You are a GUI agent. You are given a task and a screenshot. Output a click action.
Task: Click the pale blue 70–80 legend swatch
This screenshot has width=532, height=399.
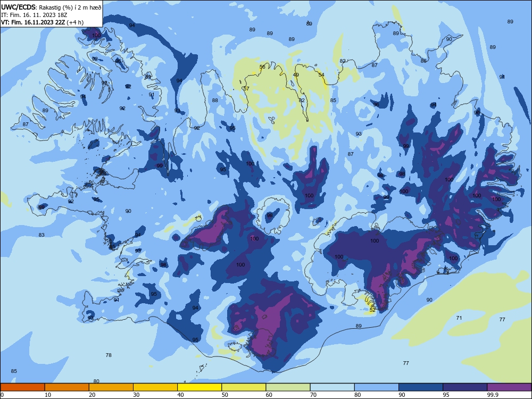[332, 387]
